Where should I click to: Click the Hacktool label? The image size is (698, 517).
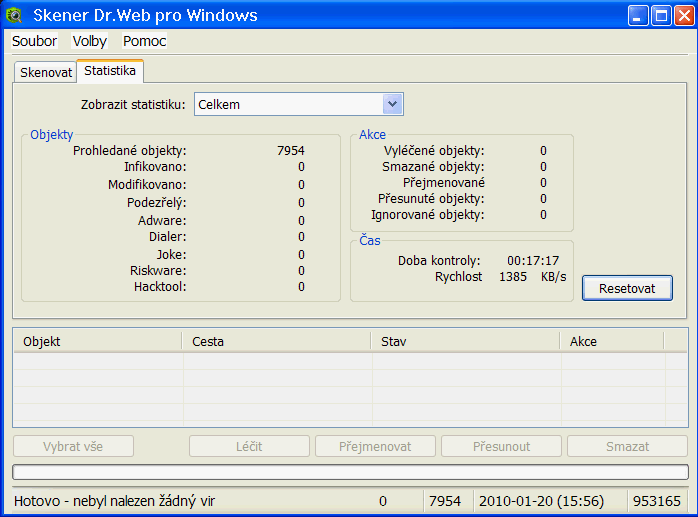point(160,286)
